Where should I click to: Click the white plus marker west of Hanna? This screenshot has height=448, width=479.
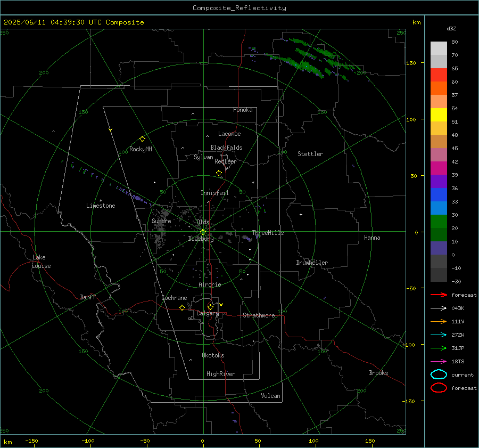(x=301, y=214)
